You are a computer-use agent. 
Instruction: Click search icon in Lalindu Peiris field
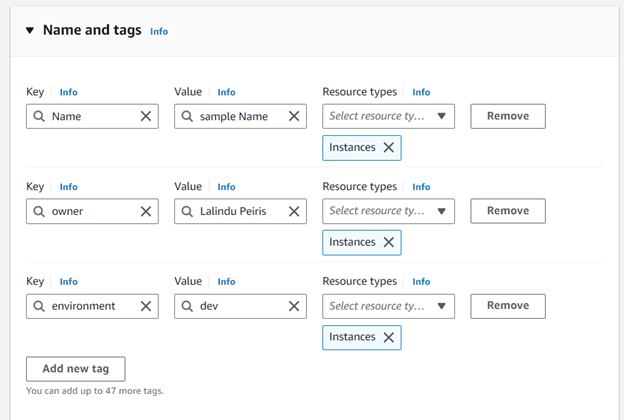[187, 211]
